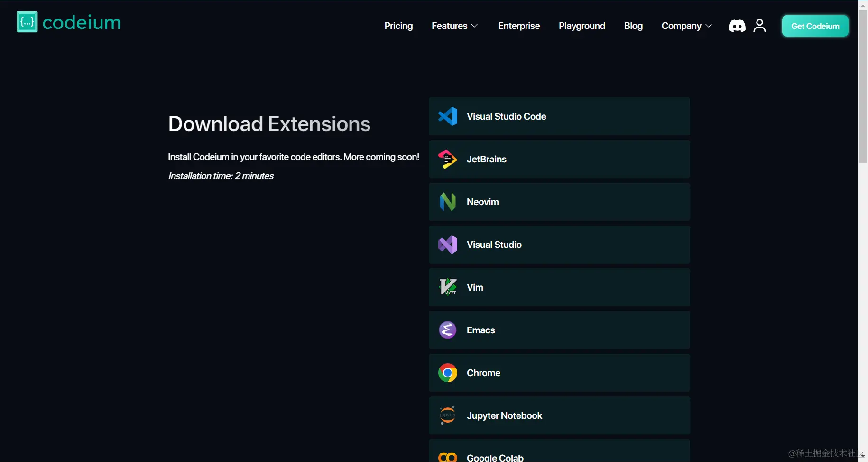Go to the Enterprise page
This screenshot has height=462, width=868.
pyautogui.click(x=519, y=26)
